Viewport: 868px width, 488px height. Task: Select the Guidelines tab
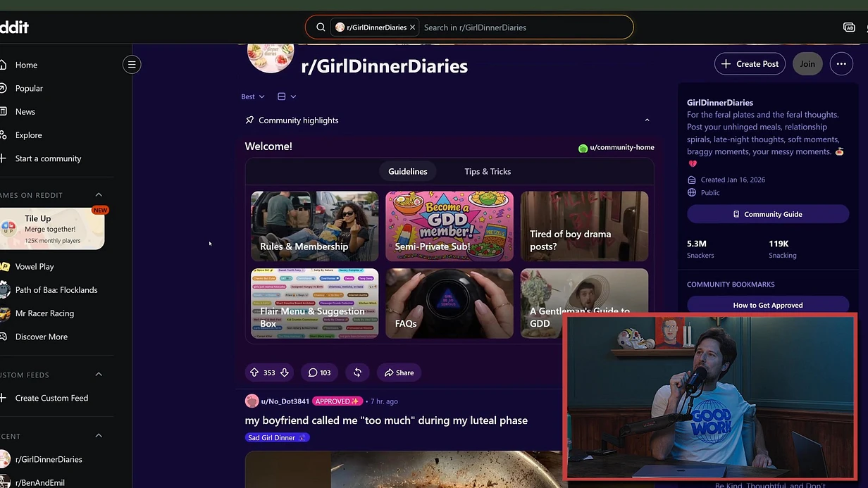pyautogui.click(x=408, y=172)
